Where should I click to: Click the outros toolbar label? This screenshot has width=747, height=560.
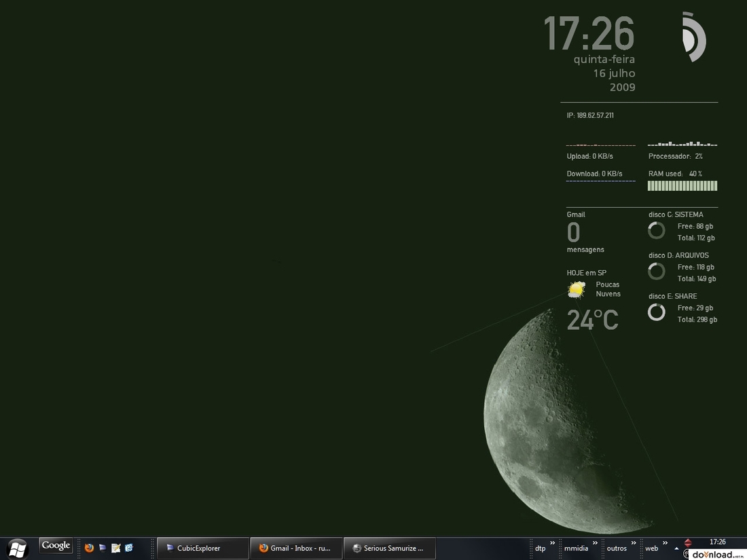[617, 548]
